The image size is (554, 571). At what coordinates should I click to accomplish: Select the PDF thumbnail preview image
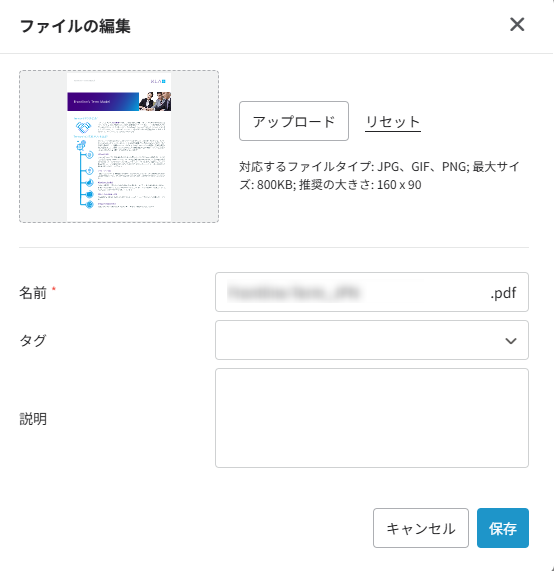119,146
